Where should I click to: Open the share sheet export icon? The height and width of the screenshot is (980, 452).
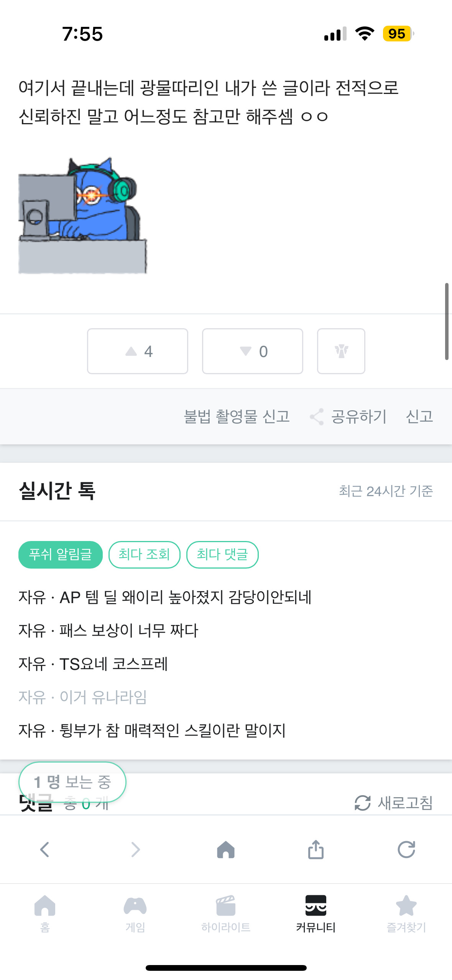(x=316, y=850)
